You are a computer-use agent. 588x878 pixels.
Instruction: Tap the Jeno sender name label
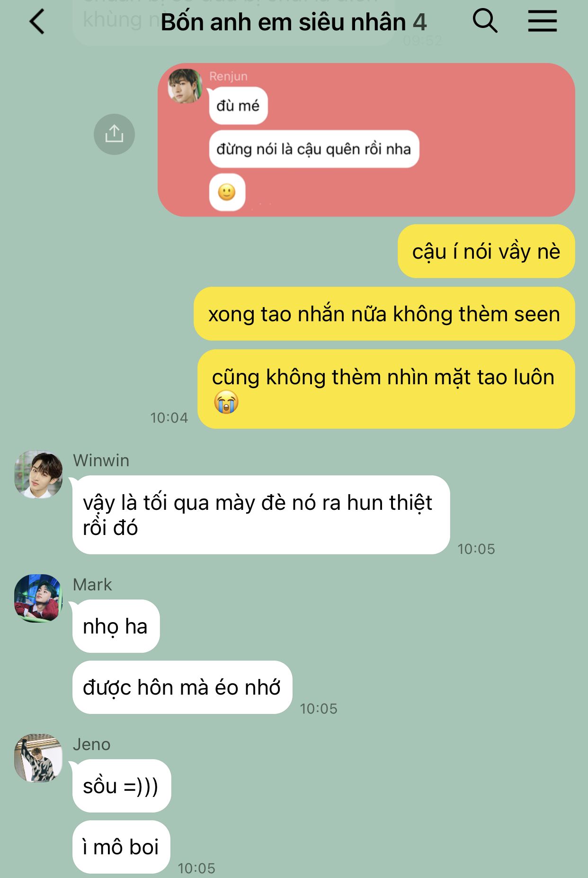click(91, 744)
